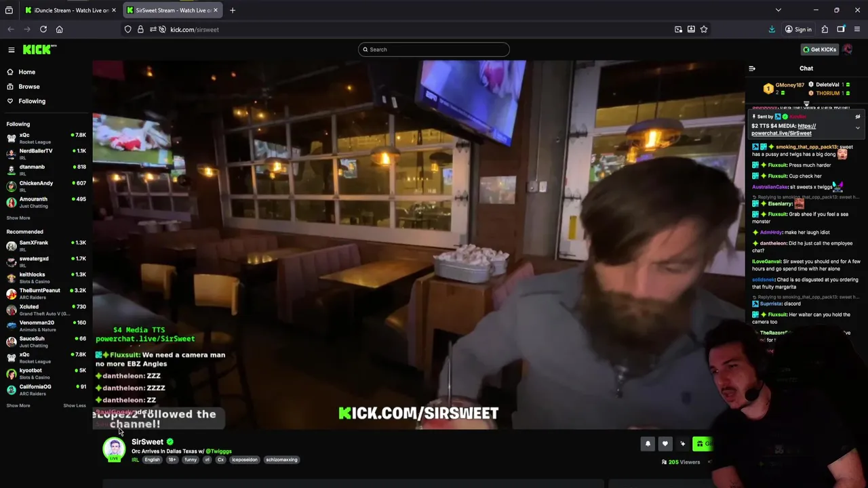Open TheBurntPeanut recommended channel
This screenshot has width=868, height=488.
[x=46, y=293]
